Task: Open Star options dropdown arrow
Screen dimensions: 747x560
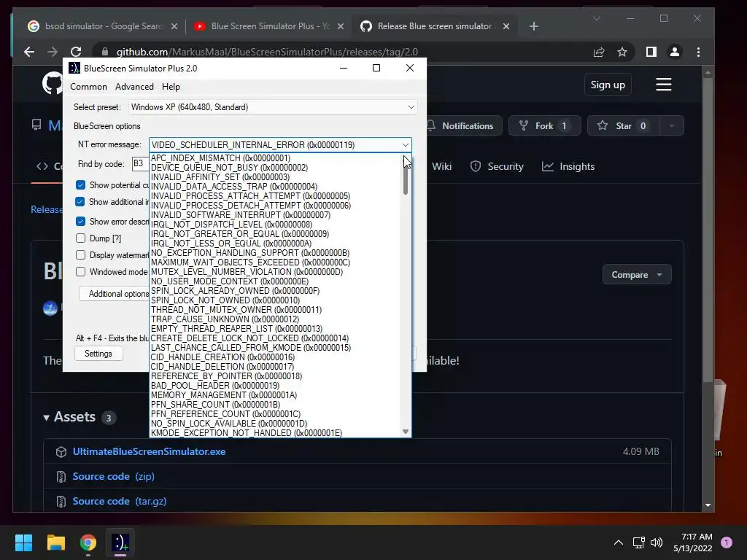Action: coord(672,125)
